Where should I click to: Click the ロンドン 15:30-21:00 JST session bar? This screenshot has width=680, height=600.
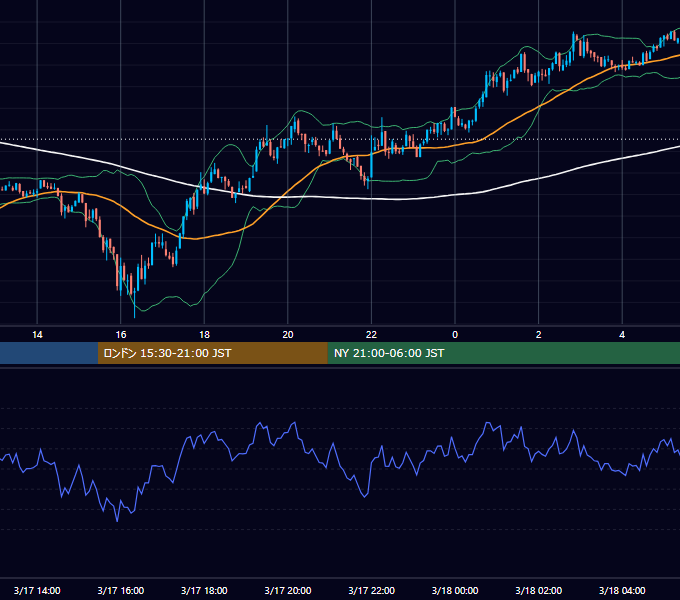212,353
